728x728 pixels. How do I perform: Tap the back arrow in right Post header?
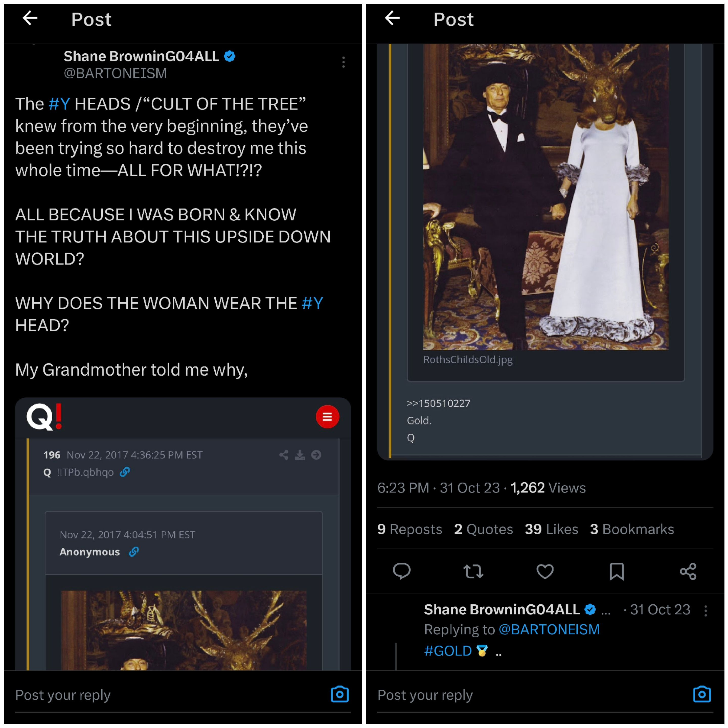(x=392, y=18)
